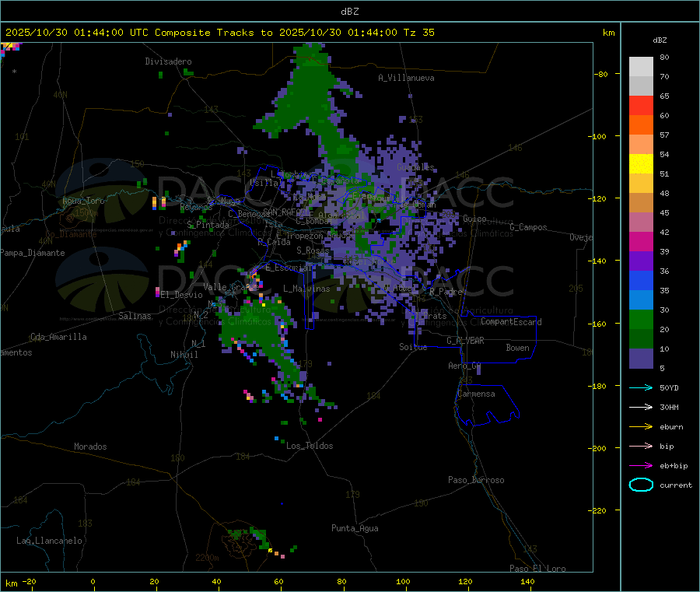Image resolution: width=700 pixels, height=592 pixels.
Task: Click the Paso_Barroso map label
Action: pyautogui.click(x=476, y=481)
